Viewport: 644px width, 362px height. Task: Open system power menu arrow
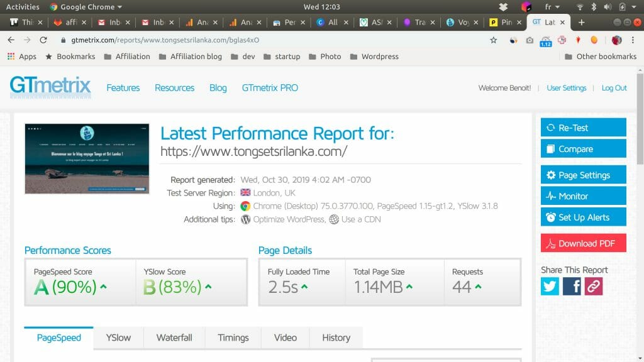click(x=634, y=7)
